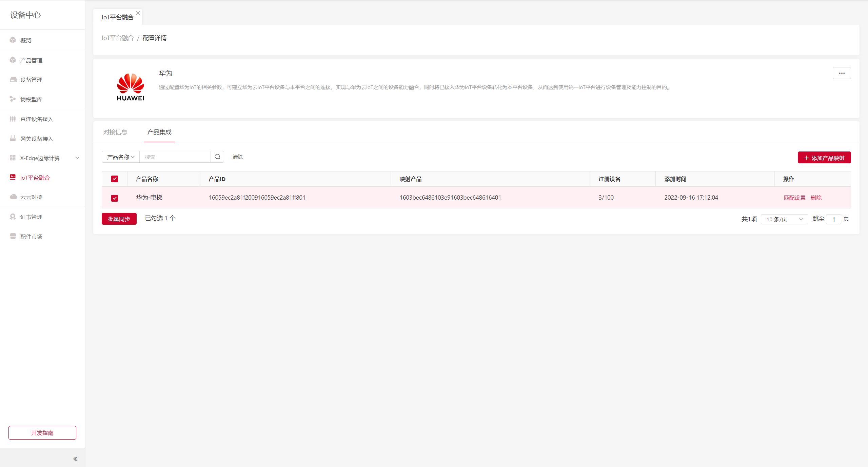Image resolution: width=868 pixels, height=467 pixels.
Task: Click the 匹配设置 link
Action: [794, 198]
